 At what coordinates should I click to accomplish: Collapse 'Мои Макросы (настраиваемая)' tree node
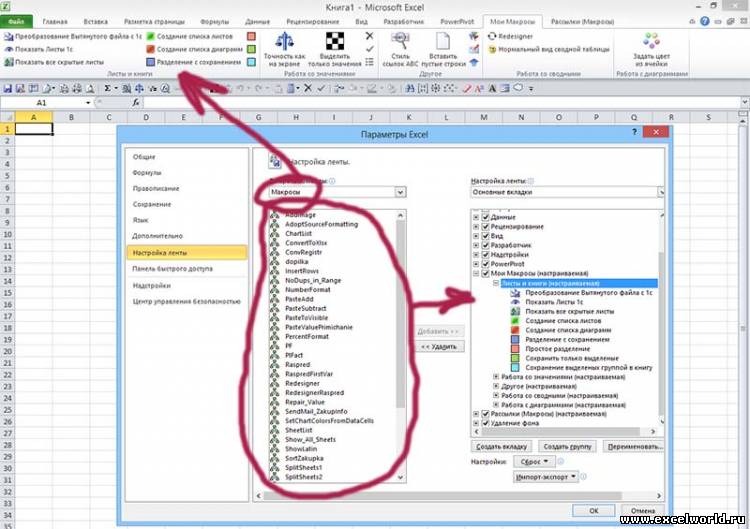476,274
